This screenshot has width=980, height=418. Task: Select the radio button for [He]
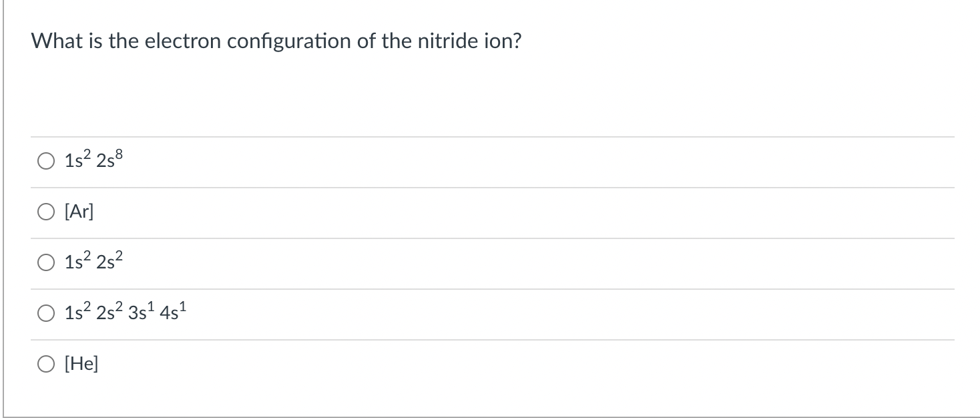45,363
